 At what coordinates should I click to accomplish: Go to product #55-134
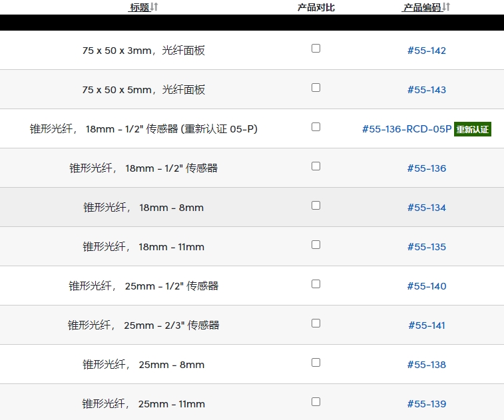tap(427, 208)
